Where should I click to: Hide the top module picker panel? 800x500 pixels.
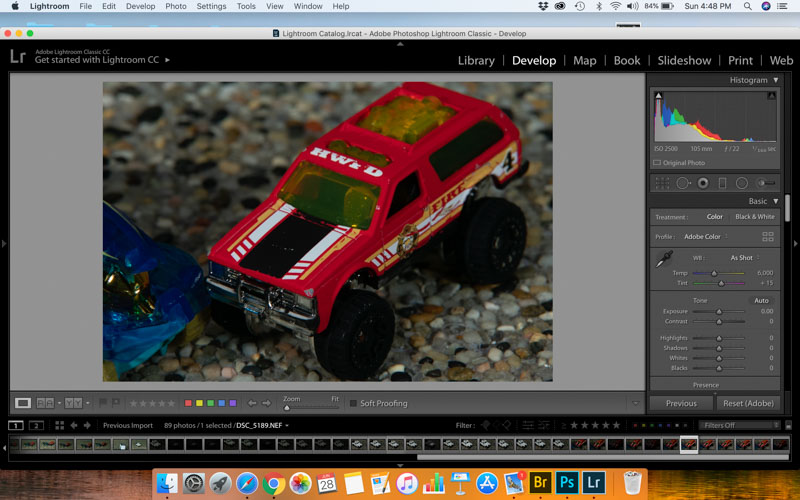pyautogui.click(x=400, y=44)
